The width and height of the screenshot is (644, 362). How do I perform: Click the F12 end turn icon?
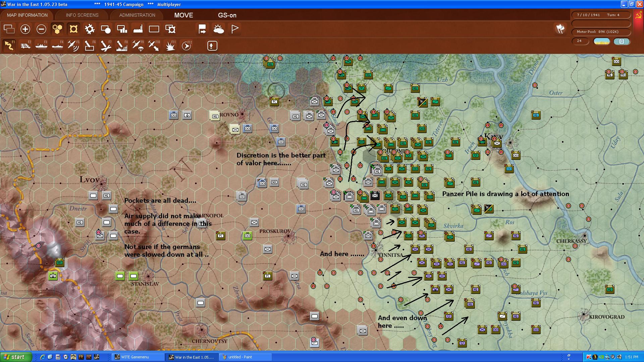(186, 46)
